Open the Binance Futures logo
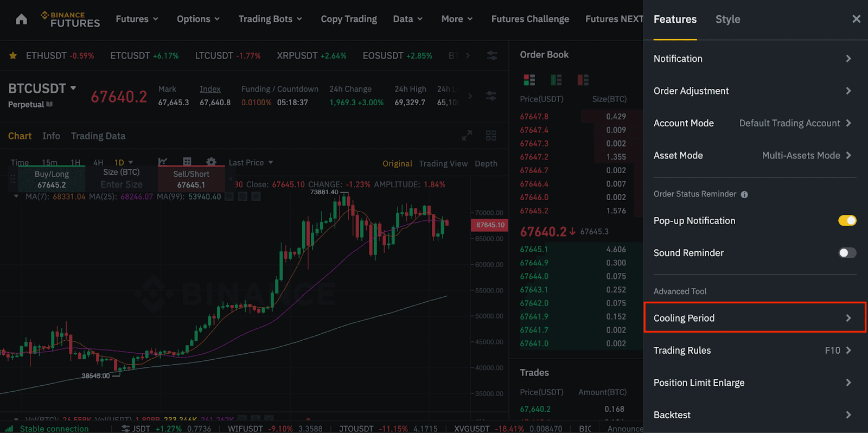The height and width of the screenshot is (433, 868). pos(71,20)
